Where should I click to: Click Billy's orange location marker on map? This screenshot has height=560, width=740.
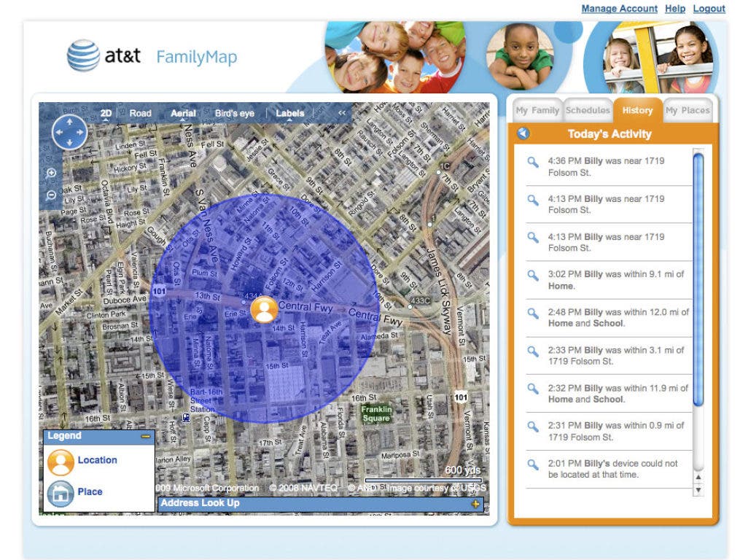tap(264, 310)
